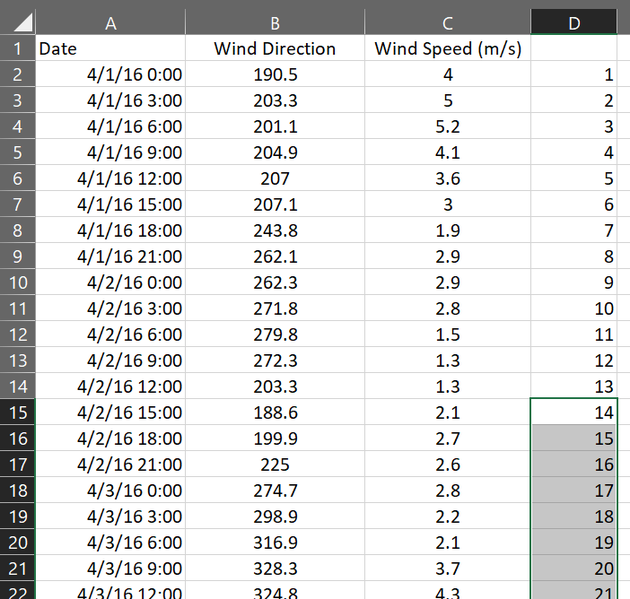Select column A header

[110, 22]
